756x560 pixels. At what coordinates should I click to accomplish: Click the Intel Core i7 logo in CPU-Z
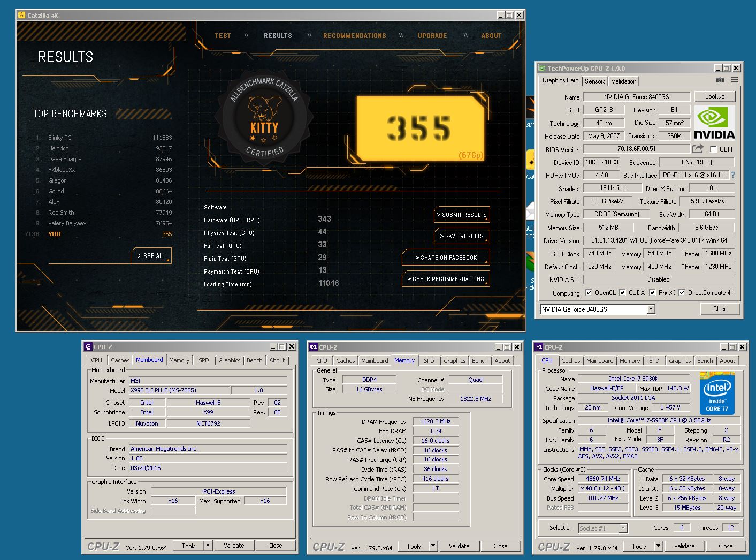click(x=717, y=392)
